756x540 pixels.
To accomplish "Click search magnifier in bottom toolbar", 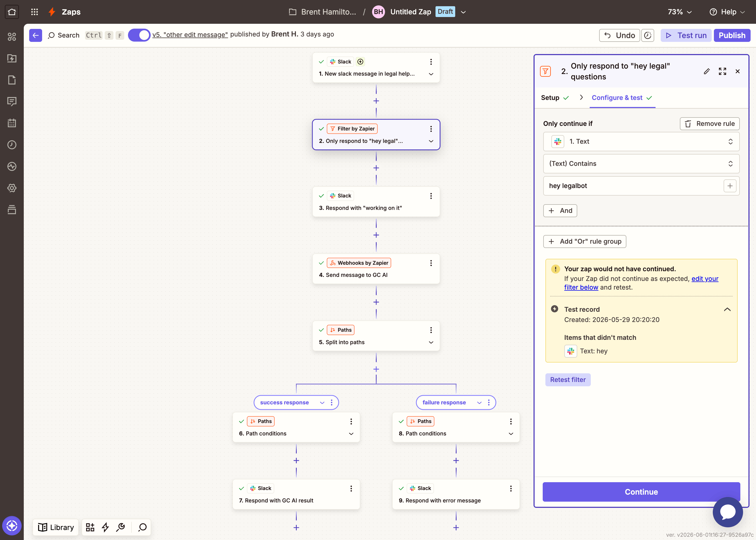I will [143, 527].
